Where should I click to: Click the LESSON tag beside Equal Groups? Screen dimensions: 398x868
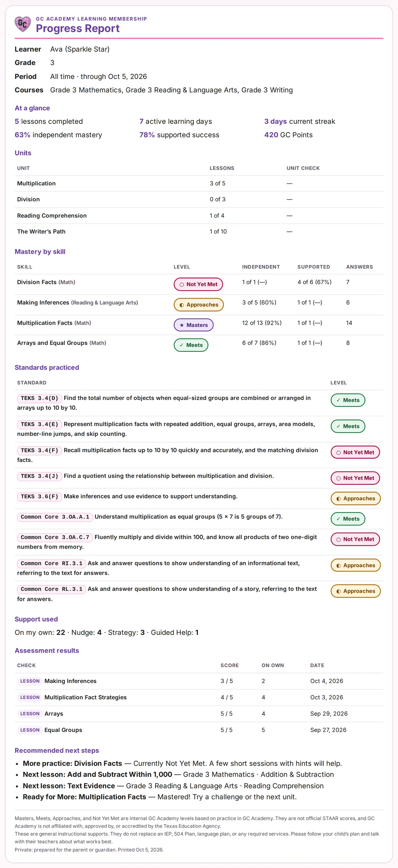(30, 730)
